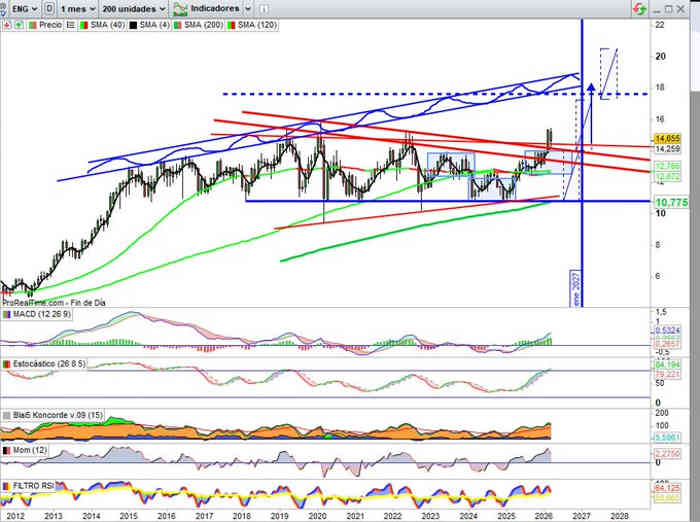This screenshot has width=700, height=522.
Task: Click the red-green refresh arrows icon
Action: click(x=637, y=7)
